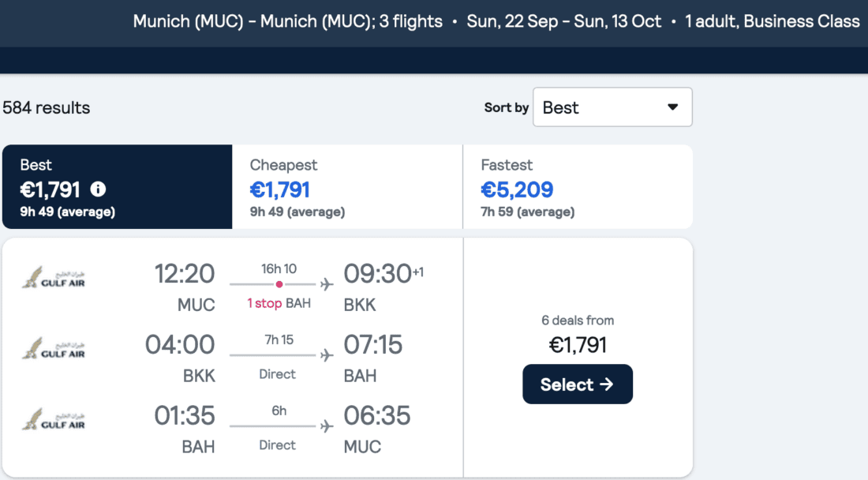This screenshot has height=480, width=868.
Task: Open the Sort by Best dropdown
Action: click(612, 107)
